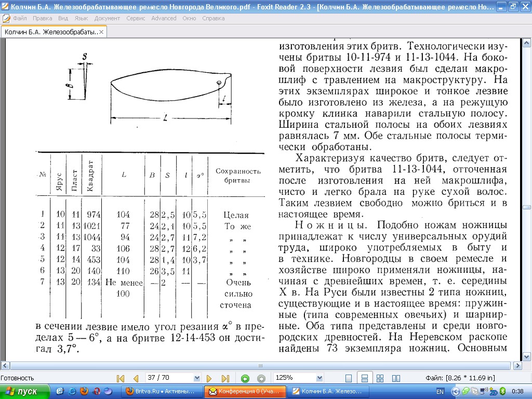Open the Справка menu
This screenshot has height=399, width=532.
(213, 18)
